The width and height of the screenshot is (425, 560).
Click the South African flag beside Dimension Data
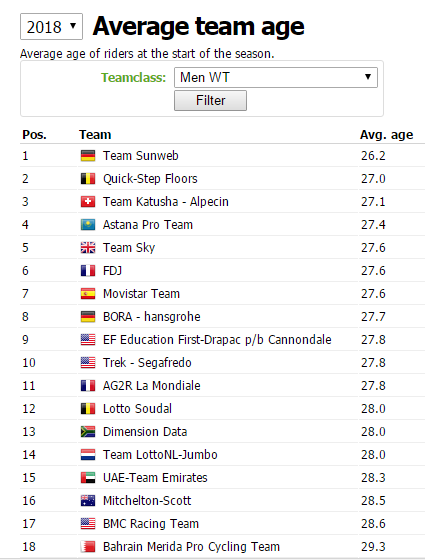point(88,432)
